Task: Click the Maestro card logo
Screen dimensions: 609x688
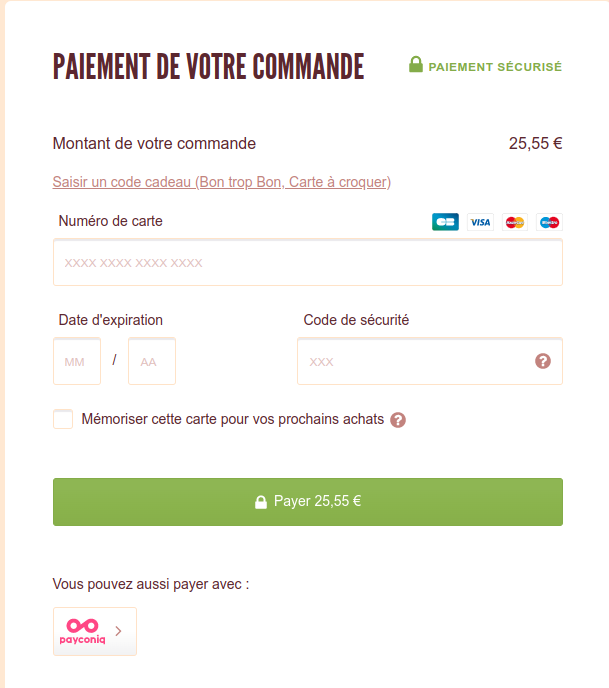Action: click(x=549, y=222)
